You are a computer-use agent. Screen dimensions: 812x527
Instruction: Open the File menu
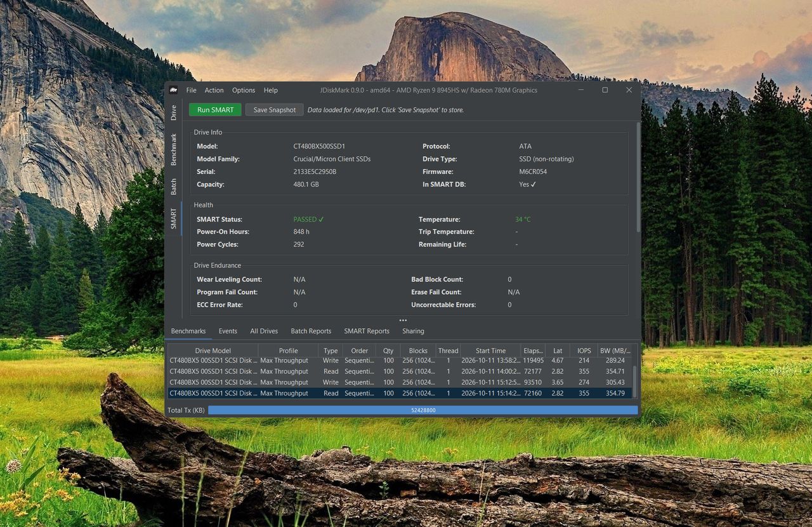coord(191,90)
